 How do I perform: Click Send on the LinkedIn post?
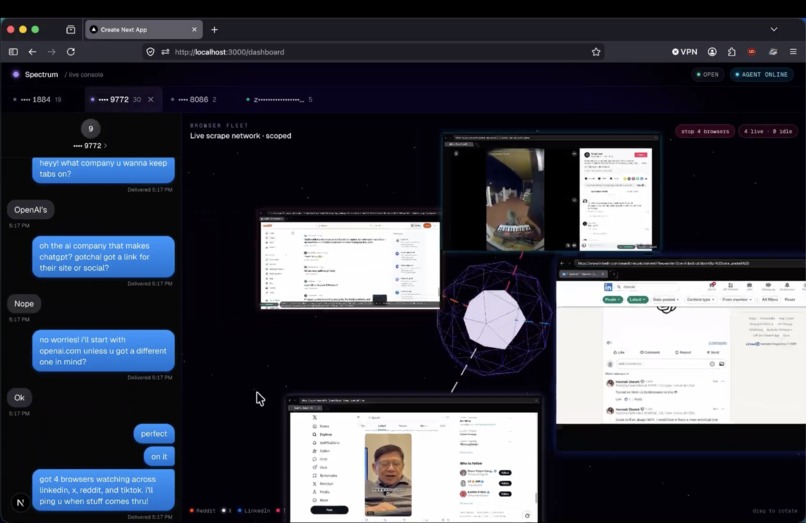pos(712,352)
